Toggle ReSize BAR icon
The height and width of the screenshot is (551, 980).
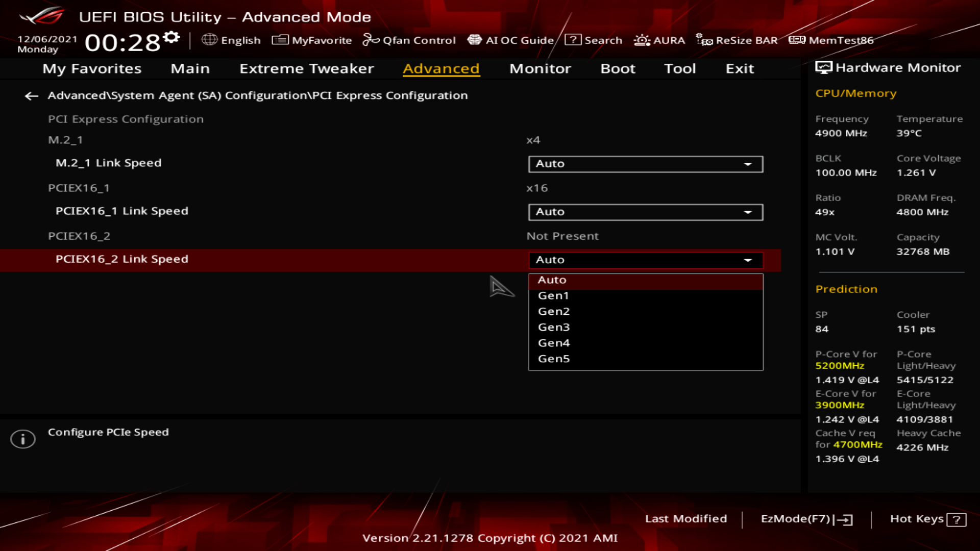tap(704, 40)
